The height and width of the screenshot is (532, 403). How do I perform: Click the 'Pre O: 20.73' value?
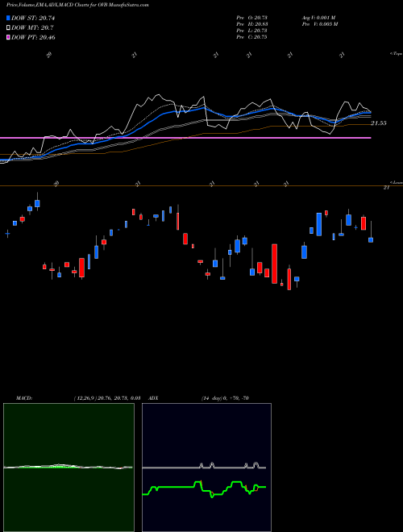tap(251, 18)
